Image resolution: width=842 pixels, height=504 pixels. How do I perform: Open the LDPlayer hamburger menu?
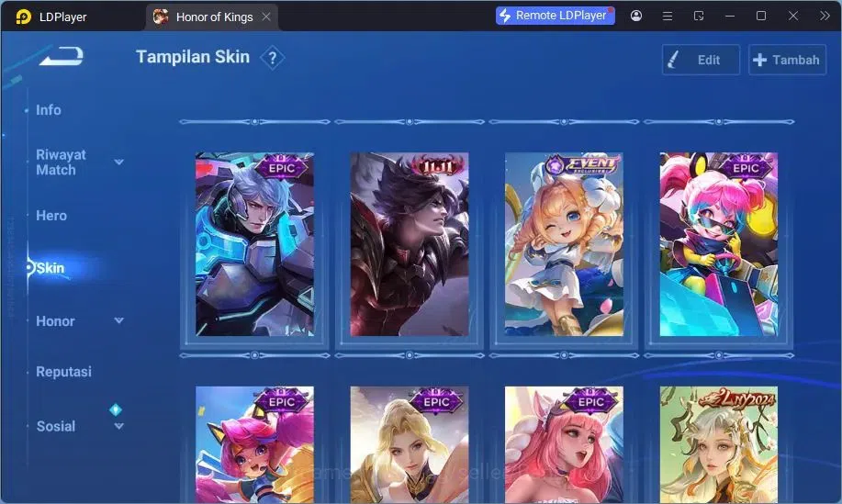pos(668,17)
